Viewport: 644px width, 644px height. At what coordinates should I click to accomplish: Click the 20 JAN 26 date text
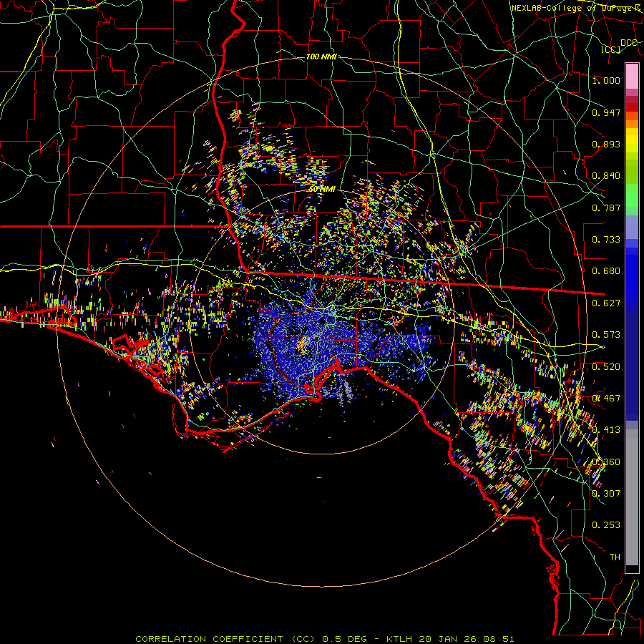[447, 639]
